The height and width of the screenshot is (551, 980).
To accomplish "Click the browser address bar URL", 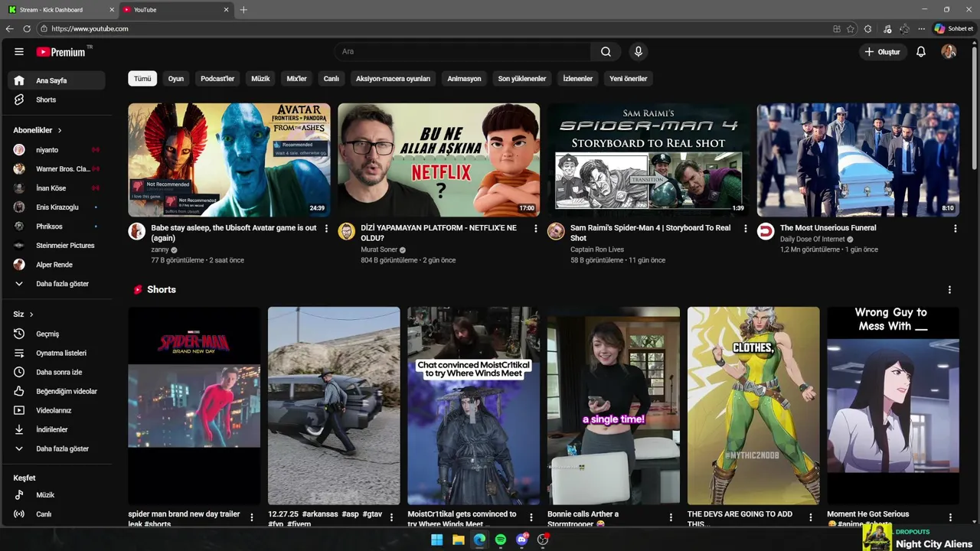I will [x=90, y=28].
